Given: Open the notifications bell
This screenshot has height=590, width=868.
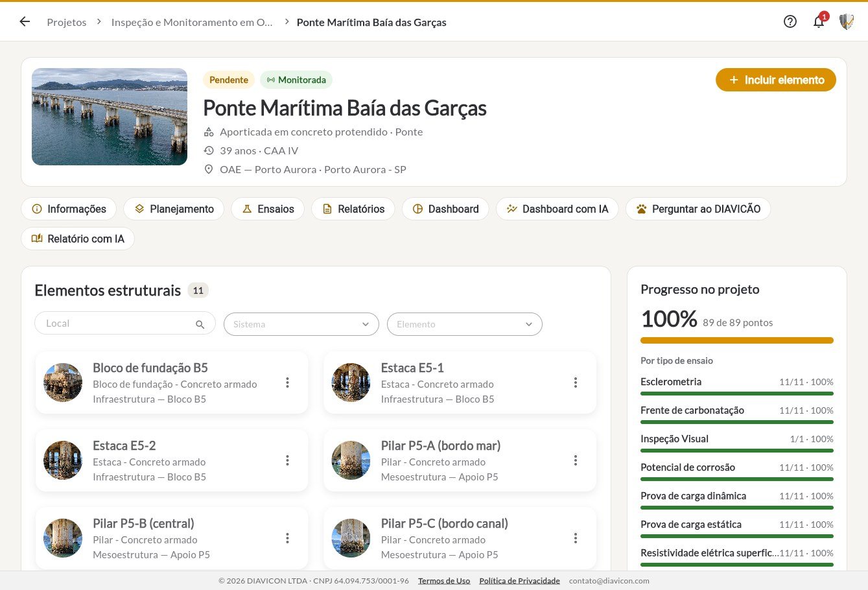Looking at the screenshot, I should (819, 21).
